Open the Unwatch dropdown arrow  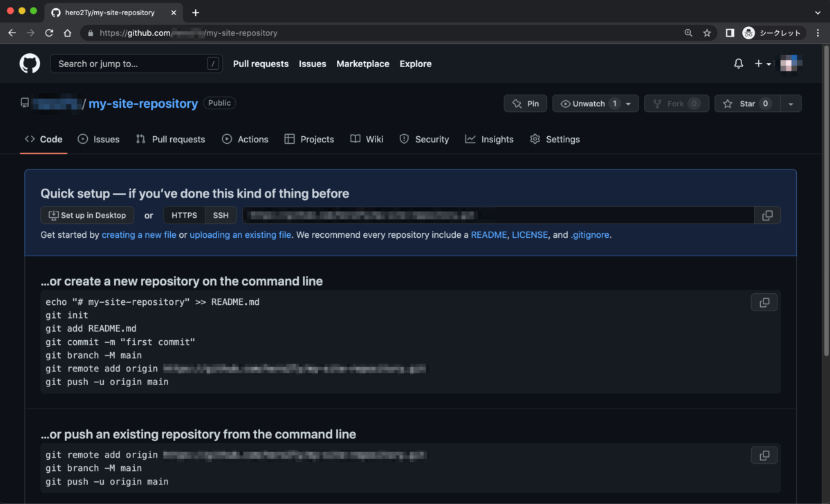[x=627, y=103]
